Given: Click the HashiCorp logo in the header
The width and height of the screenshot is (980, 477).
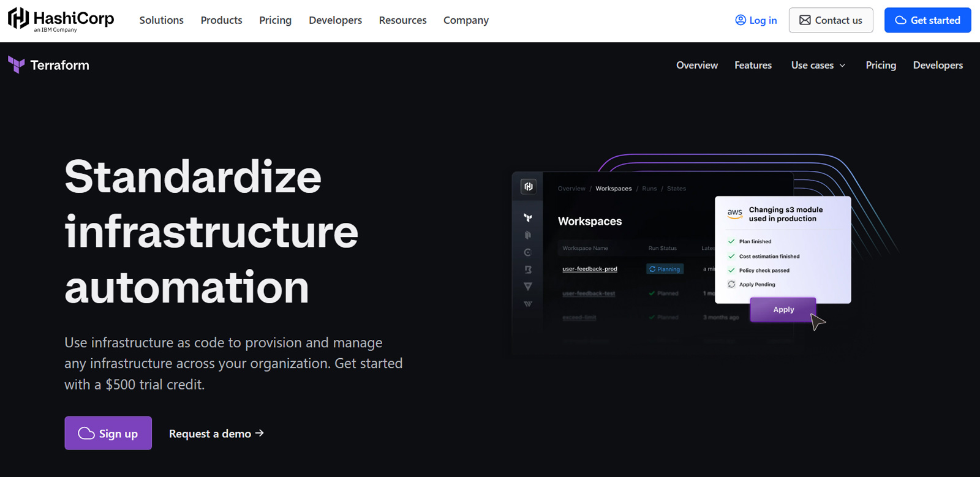Looking at the screenshot, I should point(61,20).
